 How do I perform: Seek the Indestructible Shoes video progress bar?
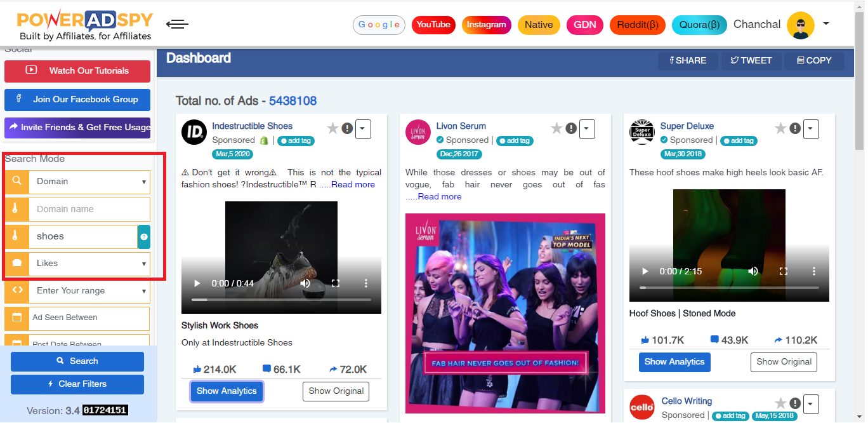click(281, 299)
